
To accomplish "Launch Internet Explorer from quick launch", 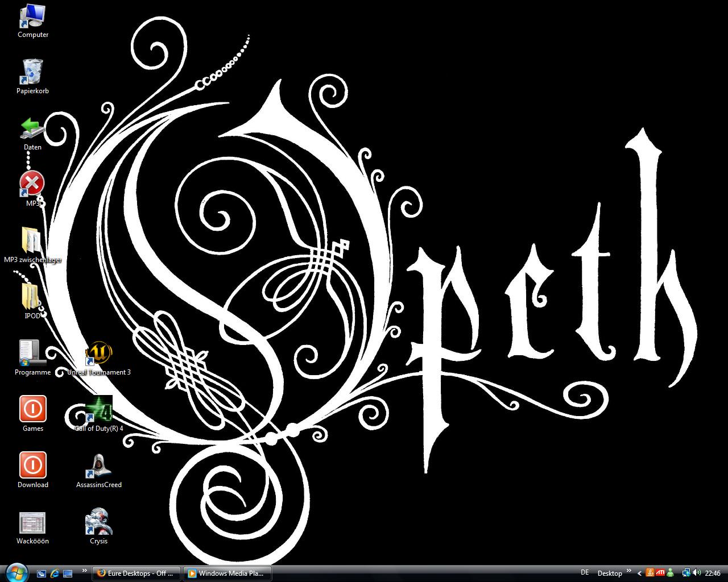I will [55, 573].
